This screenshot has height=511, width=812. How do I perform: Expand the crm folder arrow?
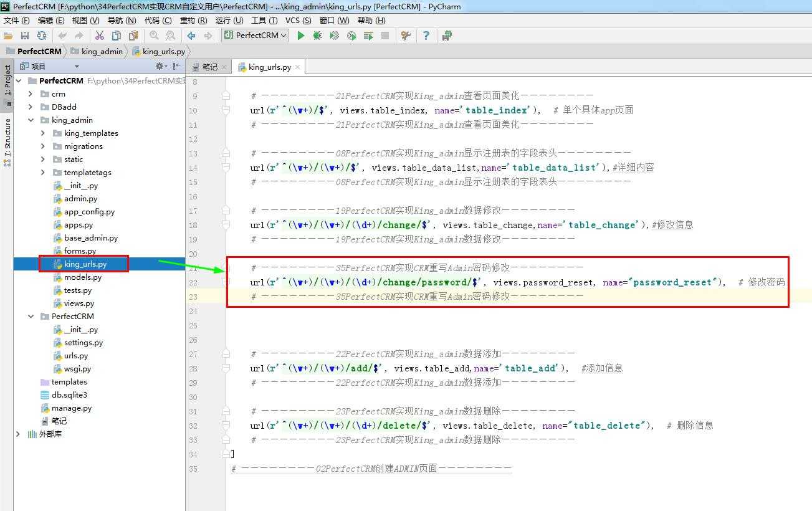click(x=31, y=93)
